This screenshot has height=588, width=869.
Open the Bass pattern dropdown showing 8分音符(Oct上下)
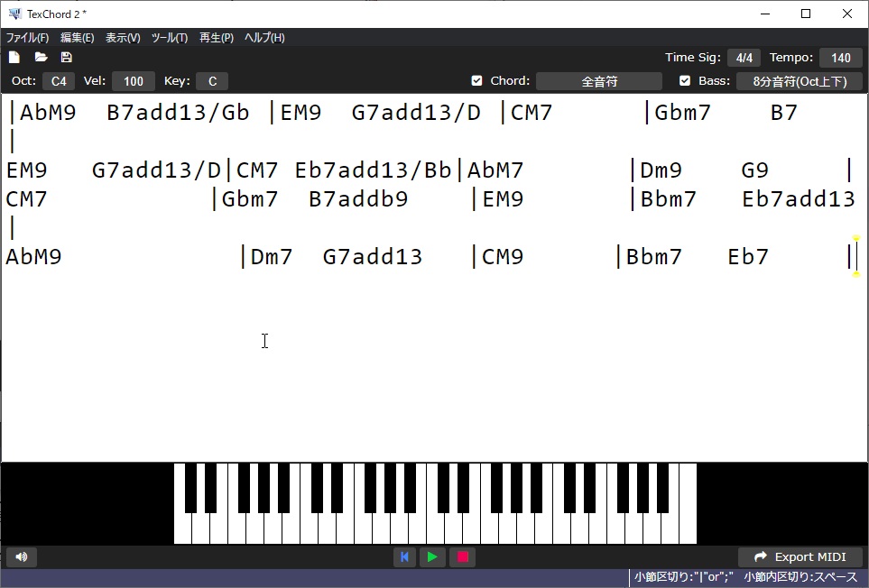pos(800,81)
